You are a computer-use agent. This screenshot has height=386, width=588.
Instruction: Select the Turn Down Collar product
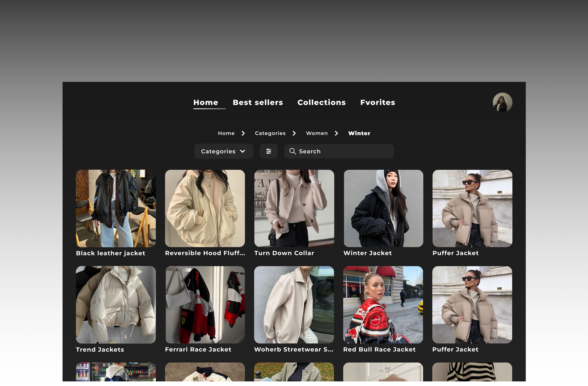(294, 208)
